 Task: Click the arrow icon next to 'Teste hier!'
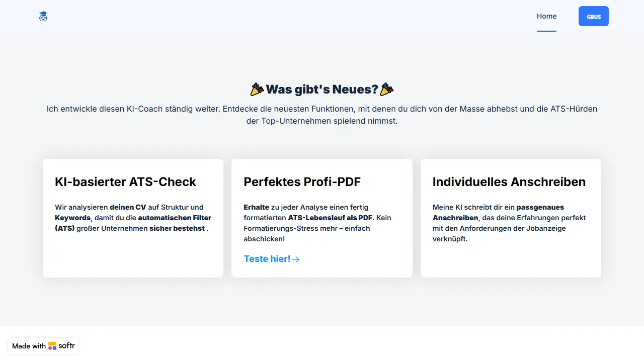[296, 259]
